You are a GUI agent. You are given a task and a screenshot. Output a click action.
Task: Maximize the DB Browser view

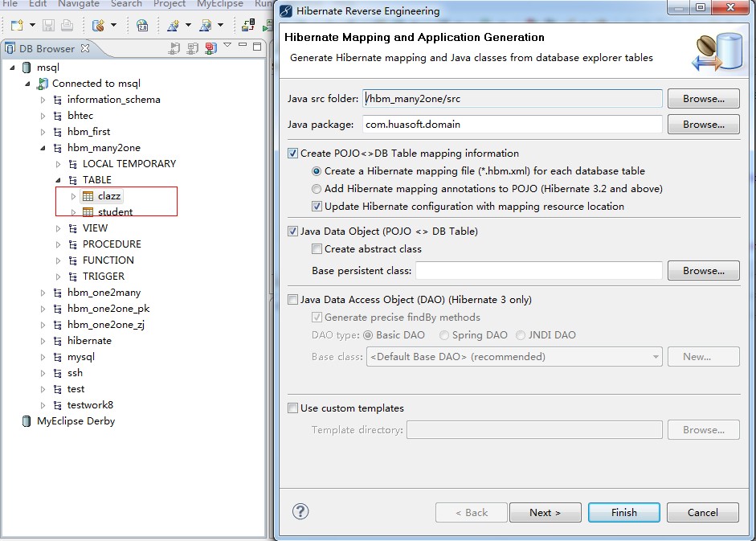pyautogui.click(x=257, y=47)
